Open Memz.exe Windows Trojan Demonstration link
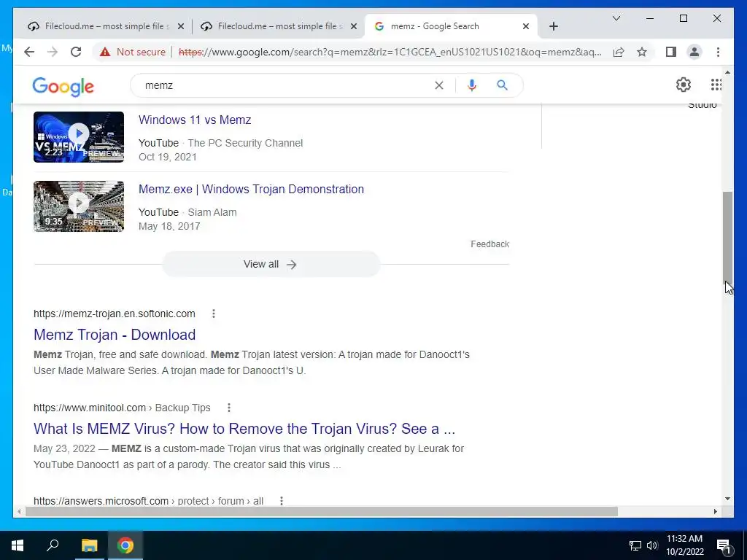 click(x=251, y=189)
